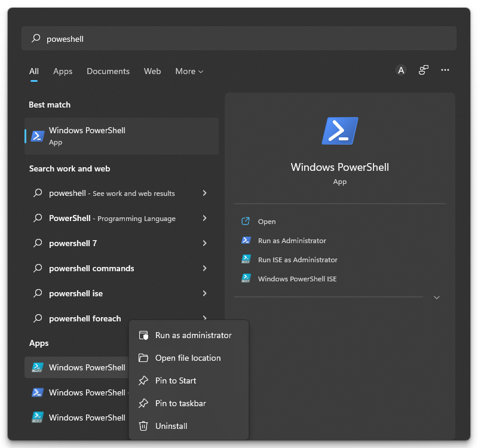Select 'PowerShell - Programming Language' suggestion

click(122, 218)
